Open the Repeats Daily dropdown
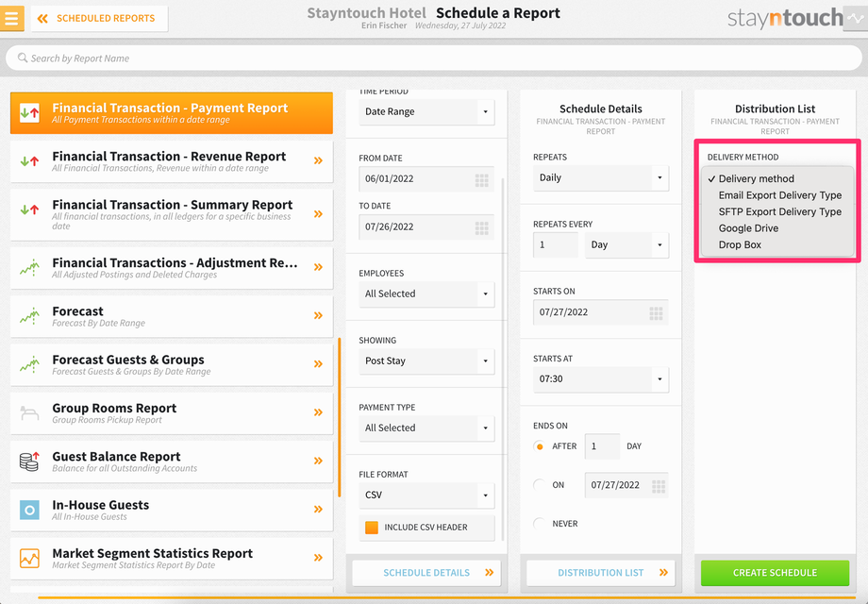868x604 pixels. point(601,177)
